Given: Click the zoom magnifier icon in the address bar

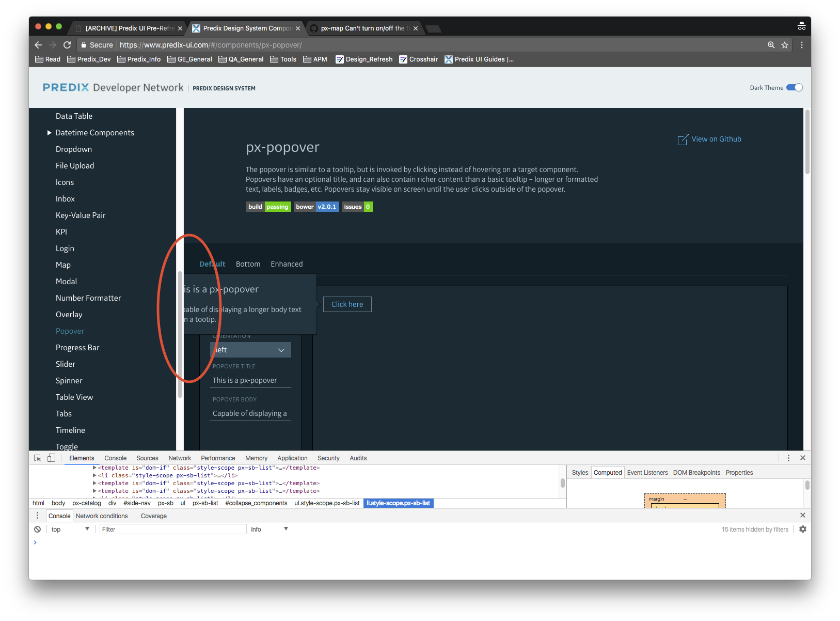Looking at the screenshot, I should point(771,45).
